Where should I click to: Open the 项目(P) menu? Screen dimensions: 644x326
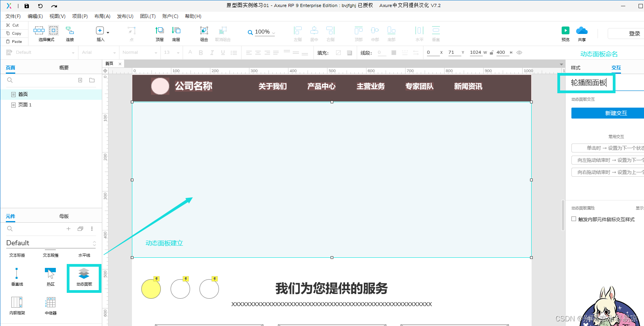(x=80, y=16)
